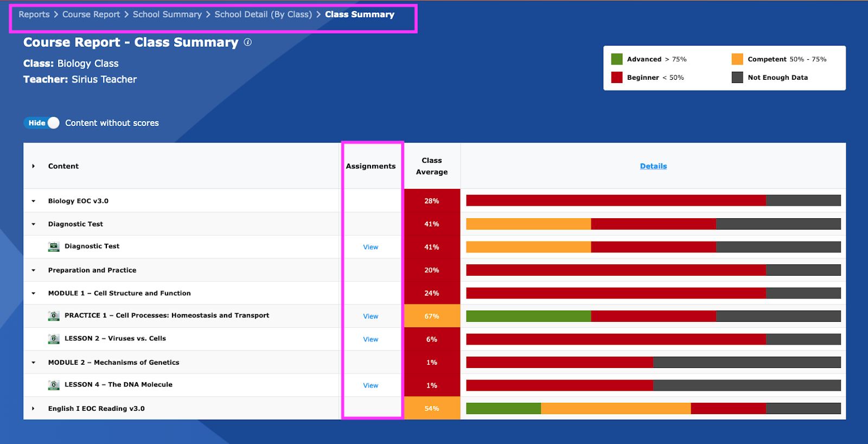Click the Assignments column header
This screenshot has width=868, height=444.
click(371, 166)
